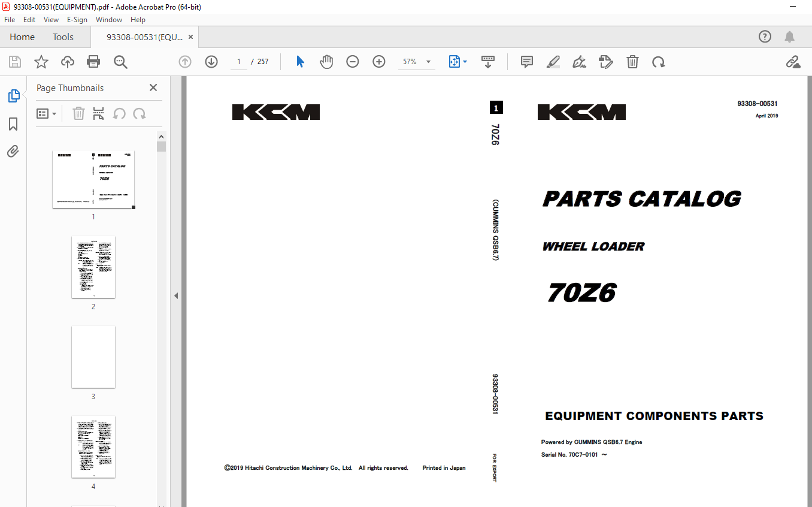This screenshot has height=507, width=812.
Task: Click the thumbnails panel scrollbar thumb
Action: point(161,147)
